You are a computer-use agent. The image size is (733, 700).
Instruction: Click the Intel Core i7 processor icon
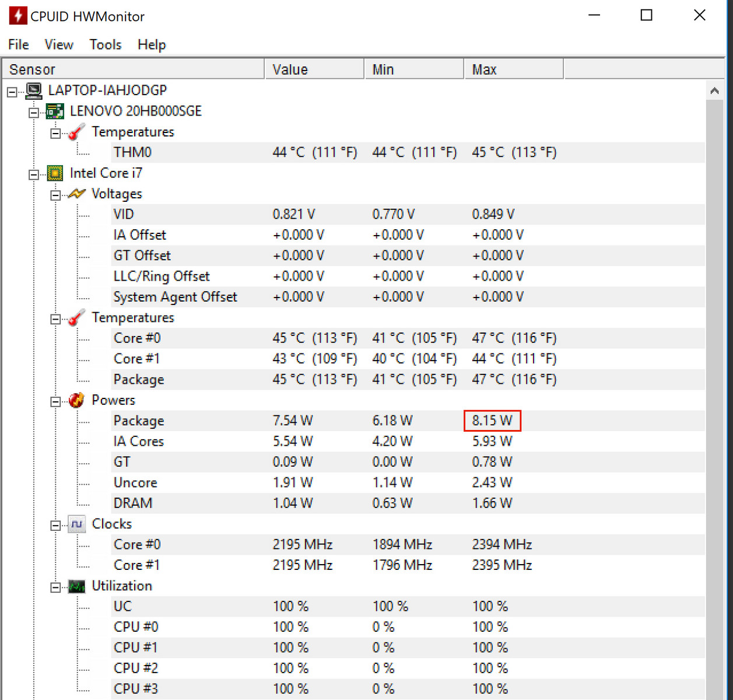[x=55, y=173]
